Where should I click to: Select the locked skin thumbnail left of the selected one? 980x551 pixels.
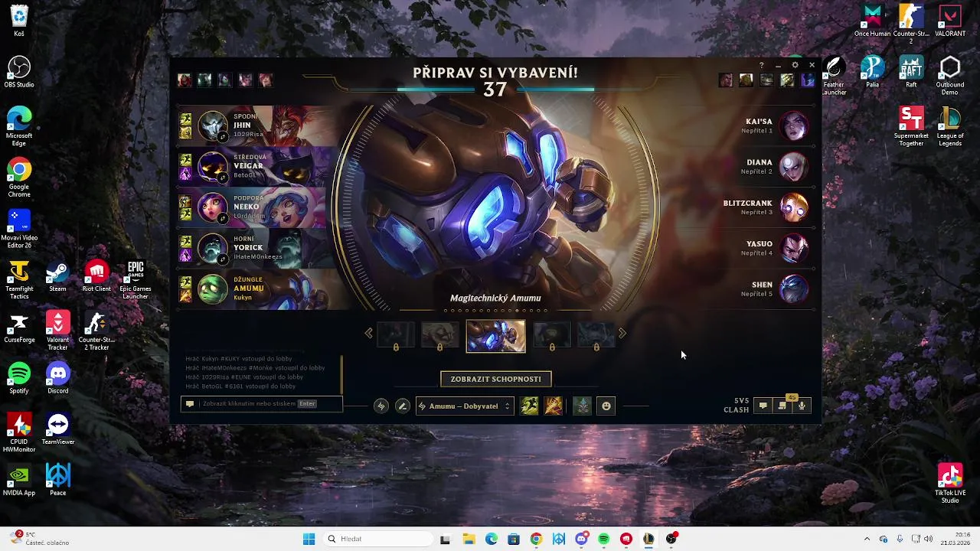tap(439, 334)
